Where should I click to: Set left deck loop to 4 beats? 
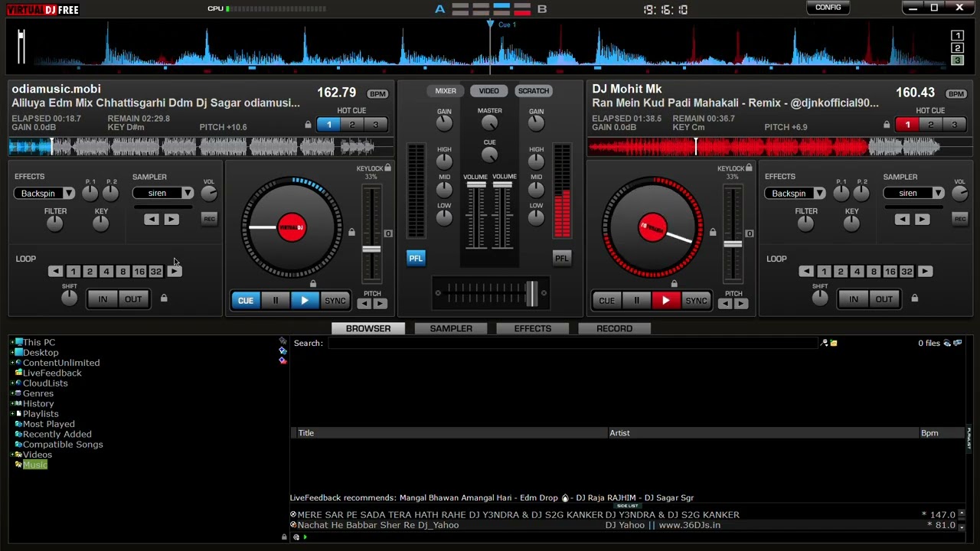click(x=106, y=272)
